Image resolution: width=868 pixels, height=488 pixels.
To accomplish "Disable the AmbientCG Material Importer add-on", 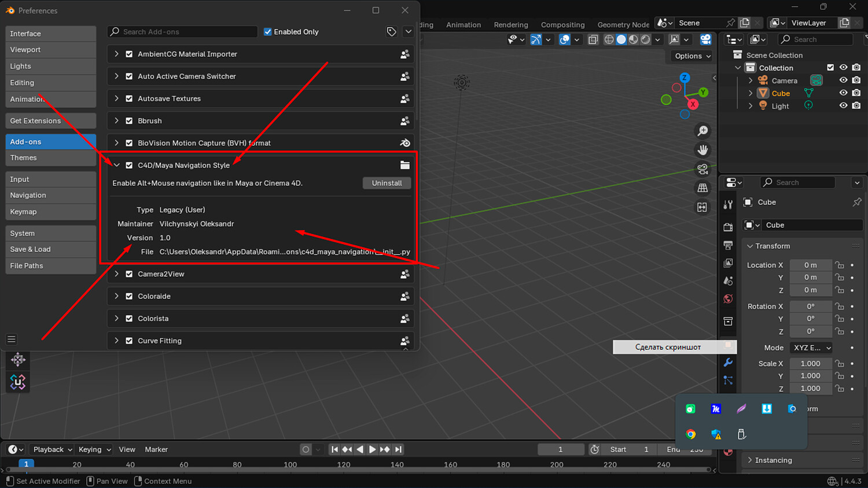I will click(129, 54).
